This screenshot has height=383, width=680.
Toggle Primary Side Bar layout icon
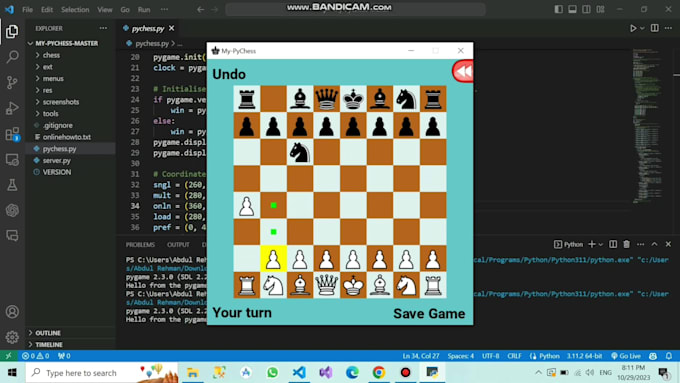click(x=559, y=9)
